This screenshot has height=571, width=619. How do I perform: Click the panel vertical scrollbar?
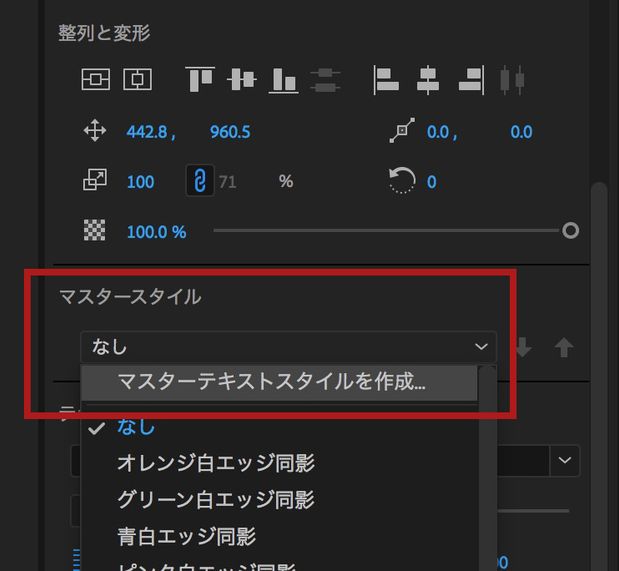pos(599,375)
